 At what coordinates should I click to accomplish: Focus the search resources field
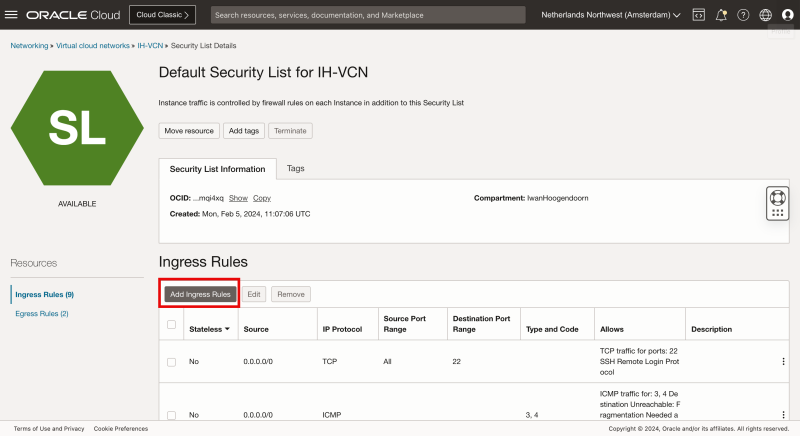pos(368,15)
